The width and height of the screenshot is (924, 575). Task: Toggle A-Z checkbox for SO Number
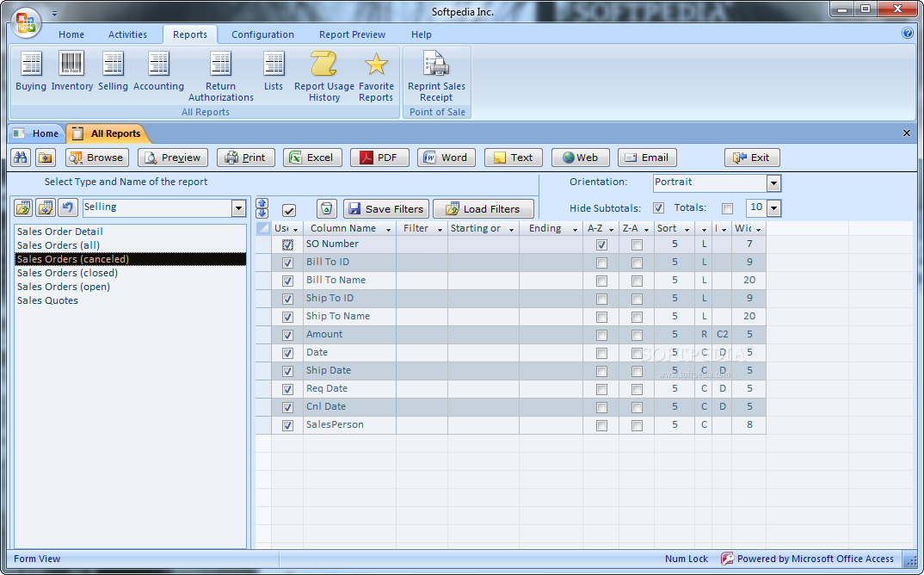[601, 244]
